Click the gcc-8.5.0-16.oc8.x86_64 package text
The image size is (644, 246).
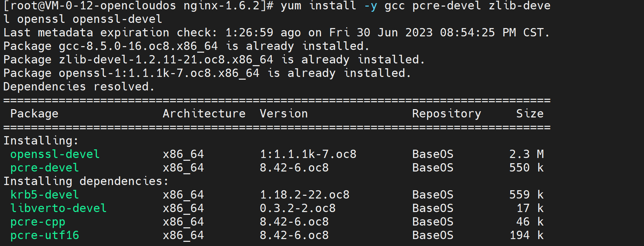138,46
